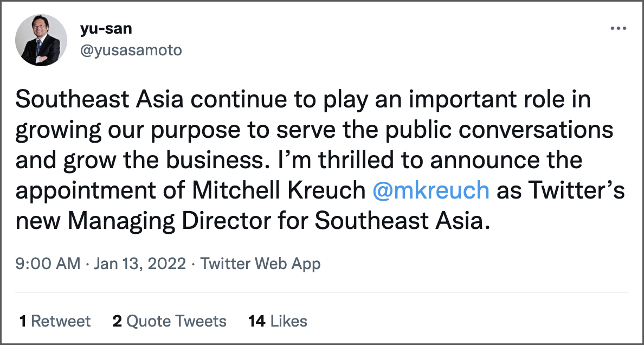Open the @mkreuch mention link

pos(432,191)
